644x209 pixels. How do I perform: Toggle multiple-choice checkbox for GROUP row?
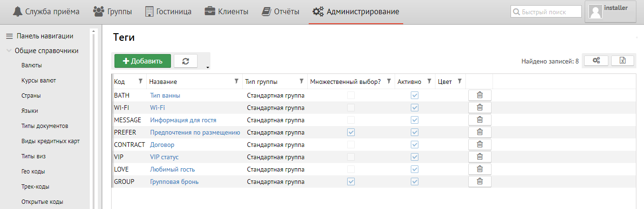(x=351, y=182)
